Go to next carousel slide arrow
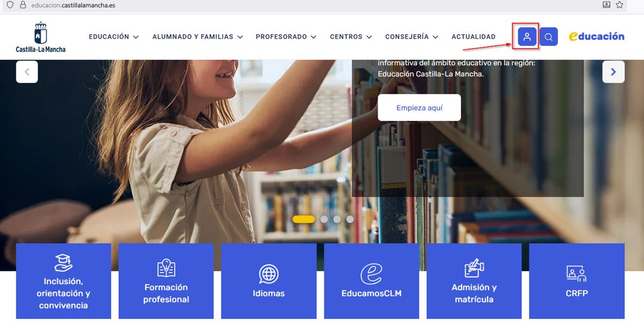This screenshot has width=644, height=332. [x=613, y=72]
